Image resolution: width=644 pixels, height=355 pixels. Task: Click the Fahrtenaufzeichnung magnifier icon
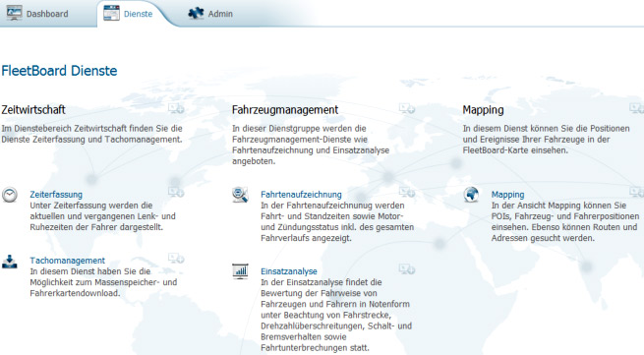click(240, 195)
